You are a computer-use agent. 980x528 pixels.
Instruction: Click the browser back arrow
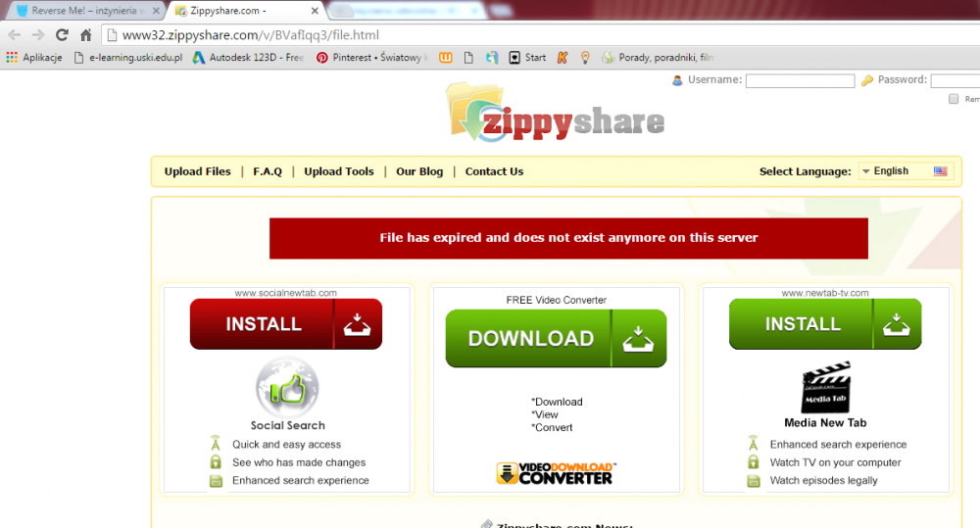point(14,35)
